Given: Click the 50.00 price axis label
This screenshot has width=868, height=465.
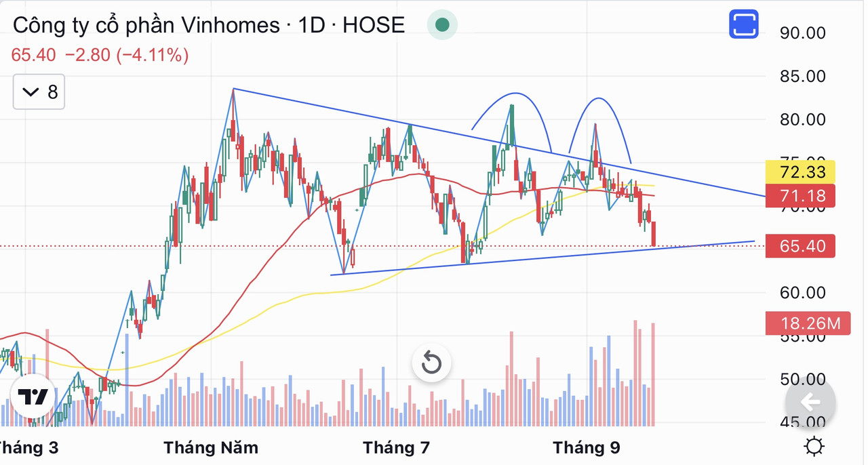Looking at the screenshot, I should pos(802,380).
